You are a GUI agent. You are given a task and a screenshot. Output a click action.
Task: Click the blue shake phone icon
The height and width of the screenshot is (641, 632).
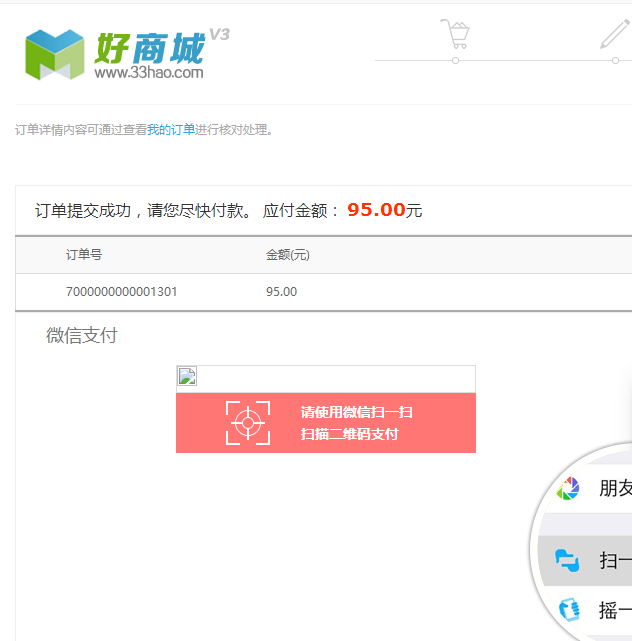(569, 610)
